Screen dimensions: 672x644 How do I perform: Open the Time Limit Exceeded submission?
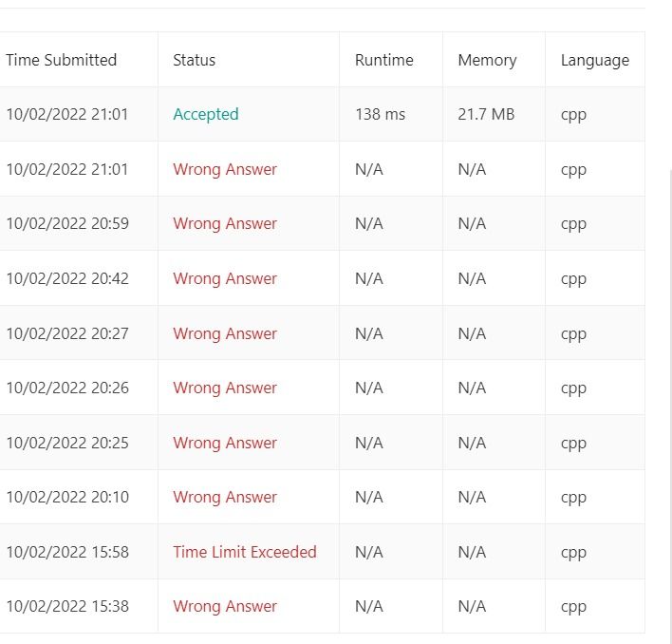pos(245,552)
